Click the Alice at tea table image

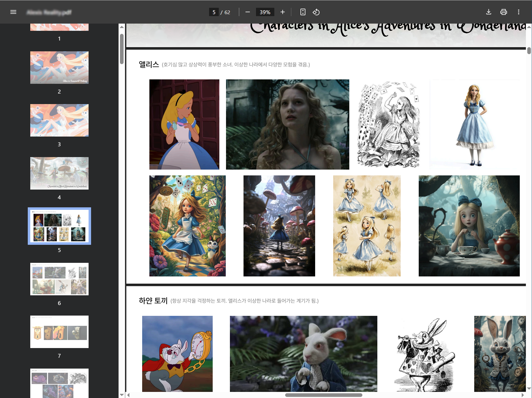469,226
